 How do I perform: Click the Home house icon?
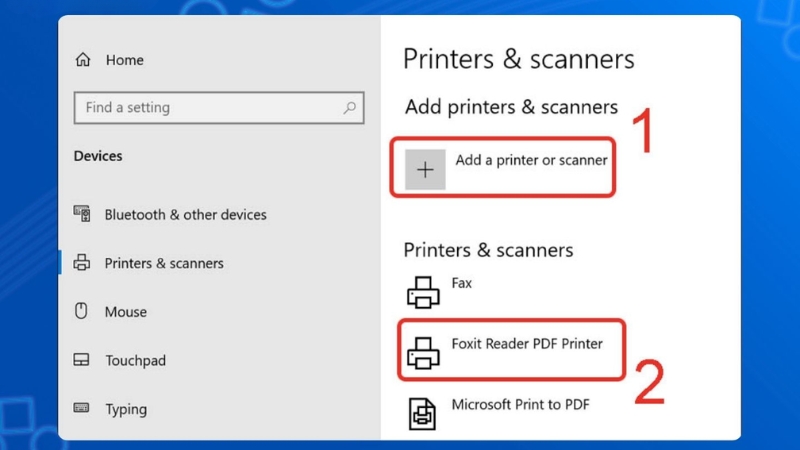click(x=83, y=60)
